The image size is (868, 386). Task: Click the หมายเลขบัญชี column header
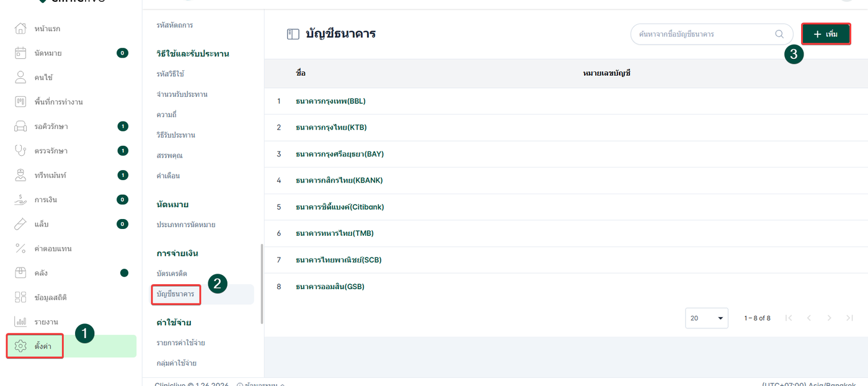tap(606, 73)
